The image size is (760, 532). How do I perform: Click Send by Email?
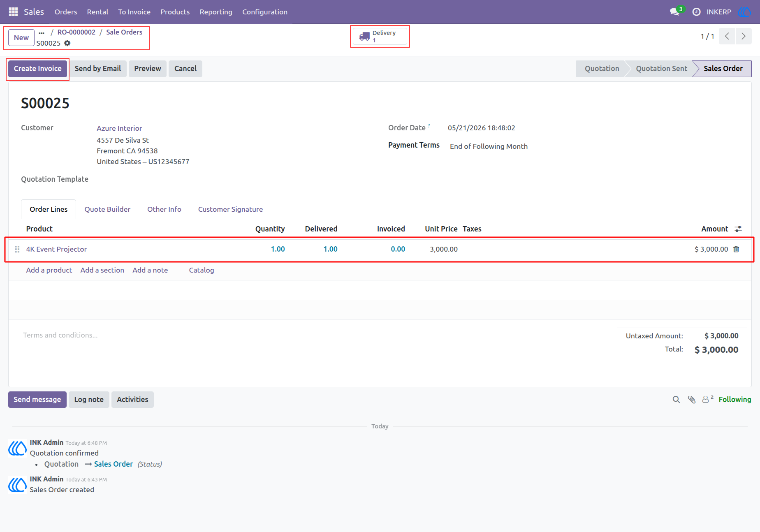pyautogui.click(x=98, y=69)
